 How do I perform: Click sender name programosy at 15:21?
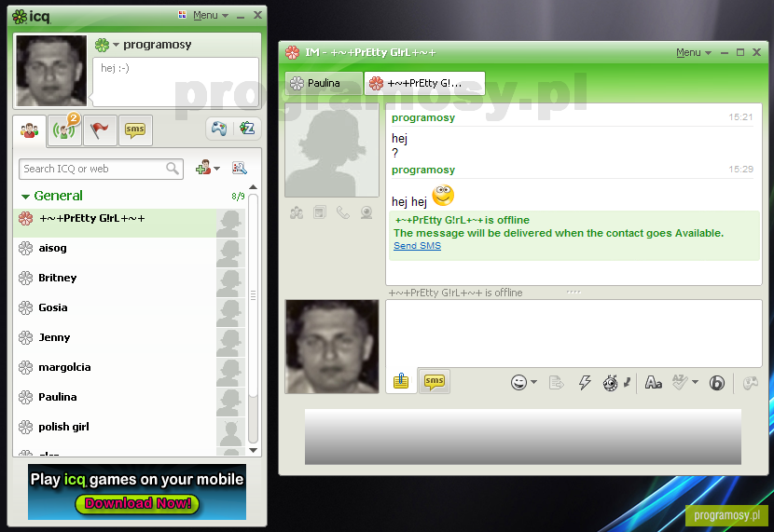tap(423, 117)
